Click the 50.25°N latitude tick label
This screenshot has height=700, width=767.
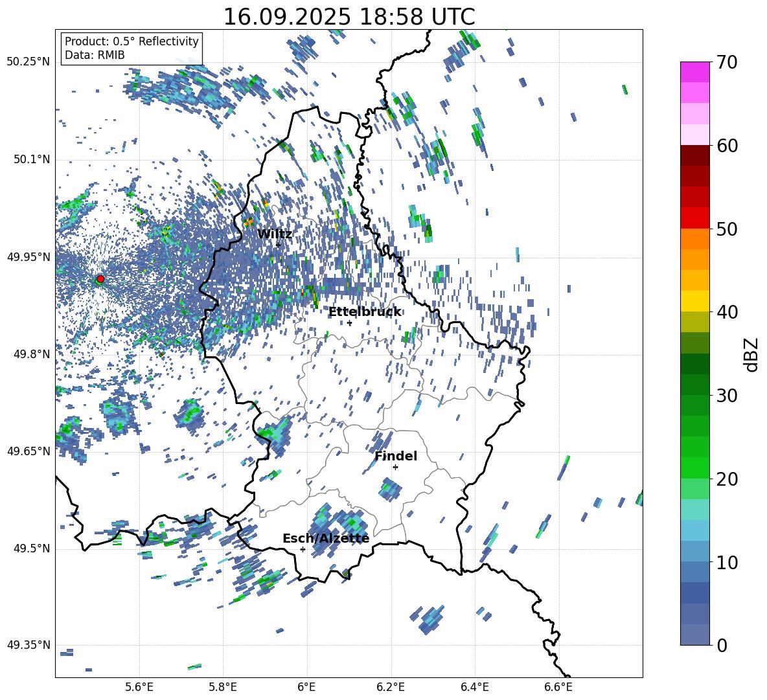click(29, 62)
